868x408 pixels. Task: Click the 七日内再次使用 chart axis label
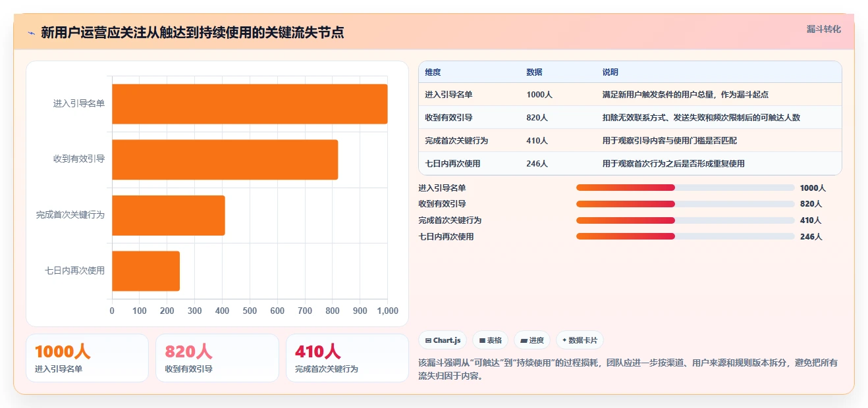(74, 270)
